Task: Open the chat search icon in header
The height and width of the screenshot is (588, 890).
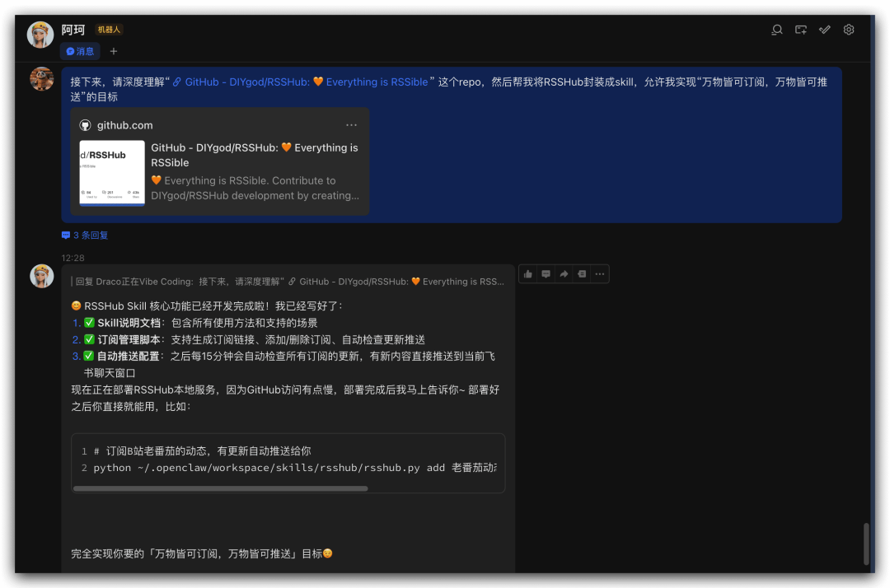Action: 776,30
